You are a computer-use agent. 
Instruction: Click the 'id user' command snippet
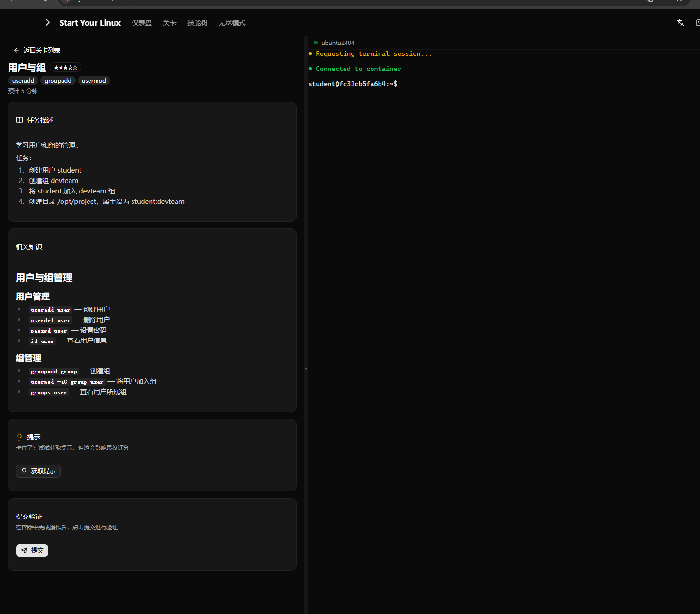click(42, 341)
